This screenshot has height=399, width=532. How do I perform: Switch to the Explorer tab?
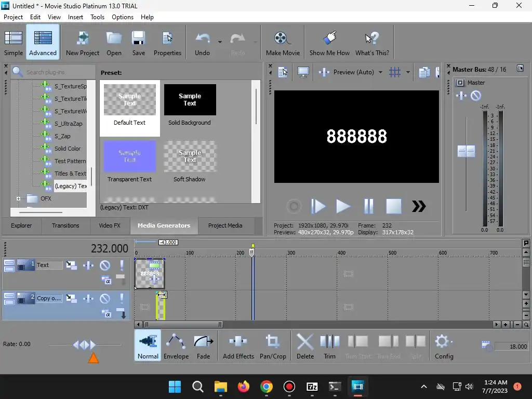click(x=21, y=225)
